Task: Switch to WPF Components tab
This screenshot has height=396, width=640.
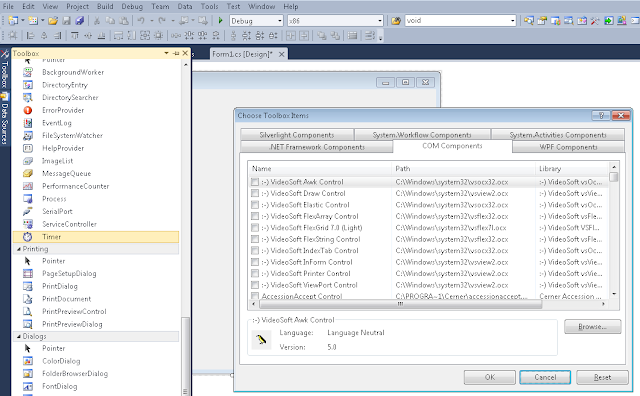Action: tap(568, 147)
